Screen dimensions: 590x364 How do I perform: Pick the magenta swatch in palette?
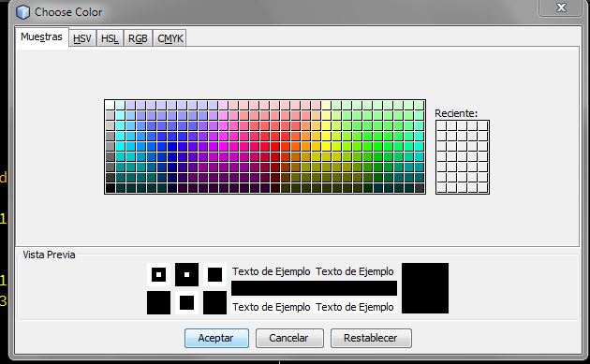point(224,147)
